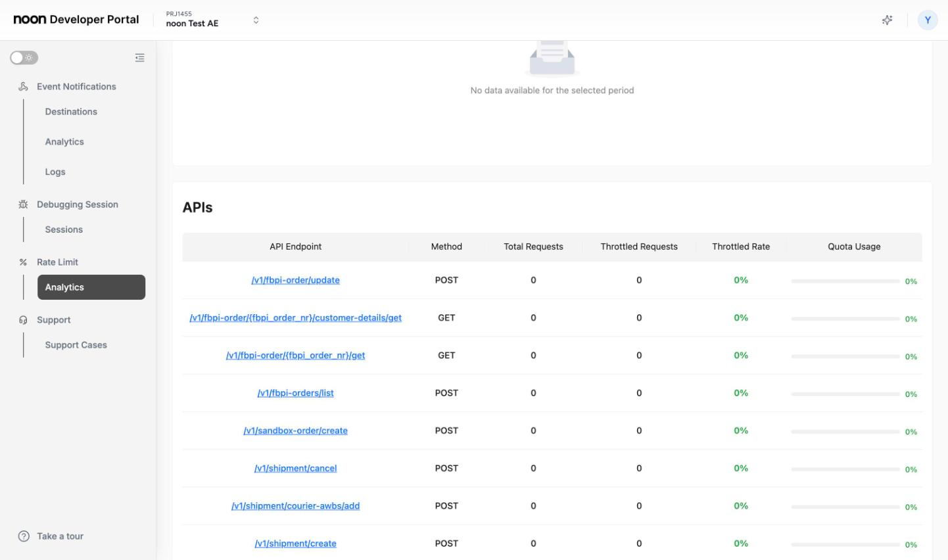Open Destinations under Event Notifications

pos(71,112)
